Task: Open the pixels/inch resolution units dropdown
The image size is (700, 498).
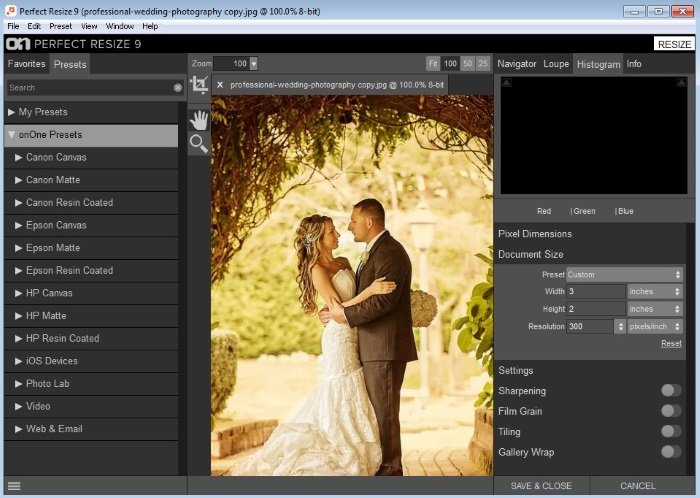Action: [655, 326]
